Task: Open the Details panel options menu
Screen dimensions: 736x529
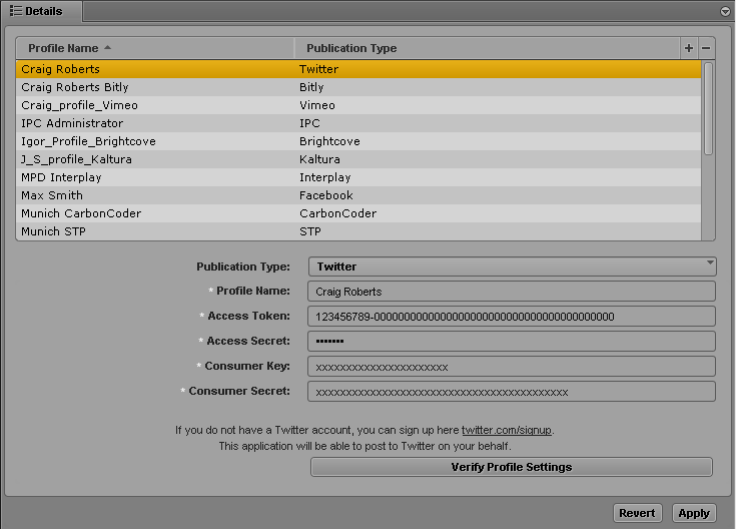Action: click(725, 11)
